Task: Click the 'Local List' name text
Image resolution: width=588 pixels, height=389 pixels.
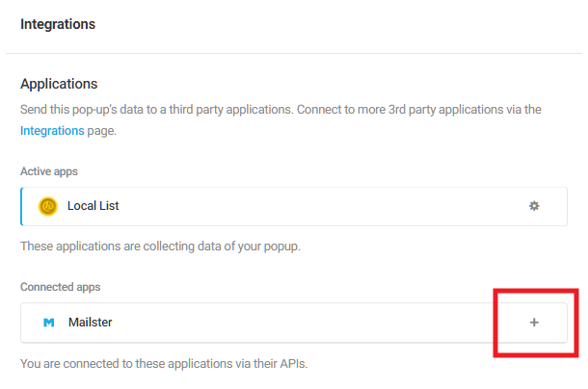Action: click(93, 206)
